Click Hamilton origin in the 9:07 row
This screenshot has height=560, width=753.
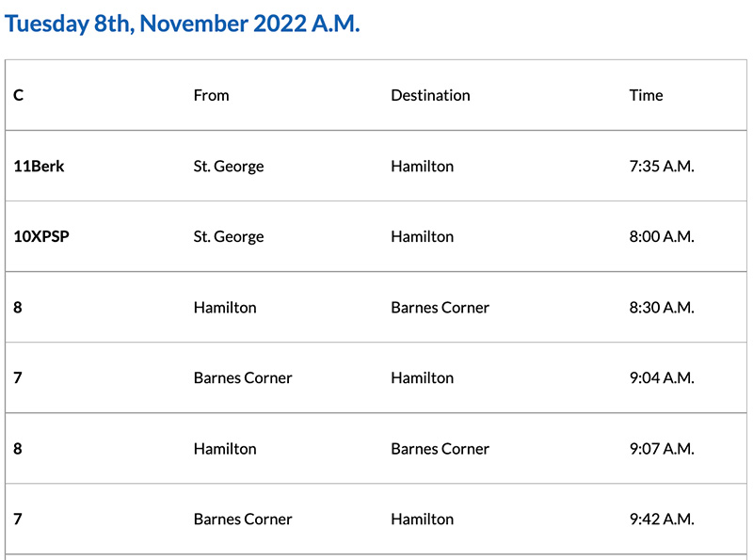coord(225,448)
